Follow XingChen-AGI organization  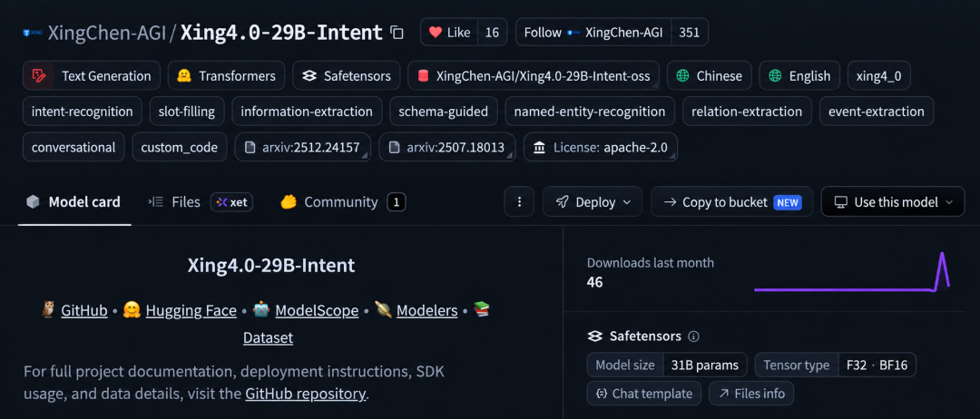(x=593, y=33)
